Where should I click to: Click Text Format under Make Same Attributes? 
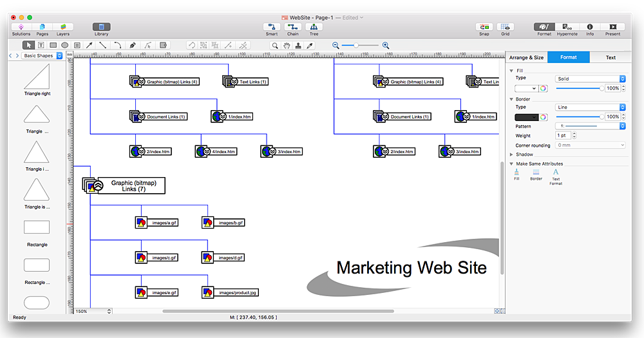point(556,176)
